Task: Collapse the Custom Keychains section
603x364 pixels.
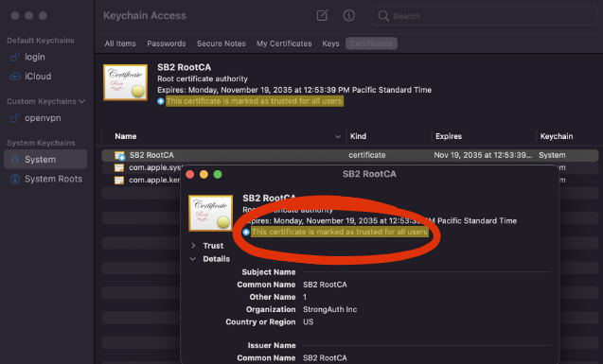Action: (82, 101)
